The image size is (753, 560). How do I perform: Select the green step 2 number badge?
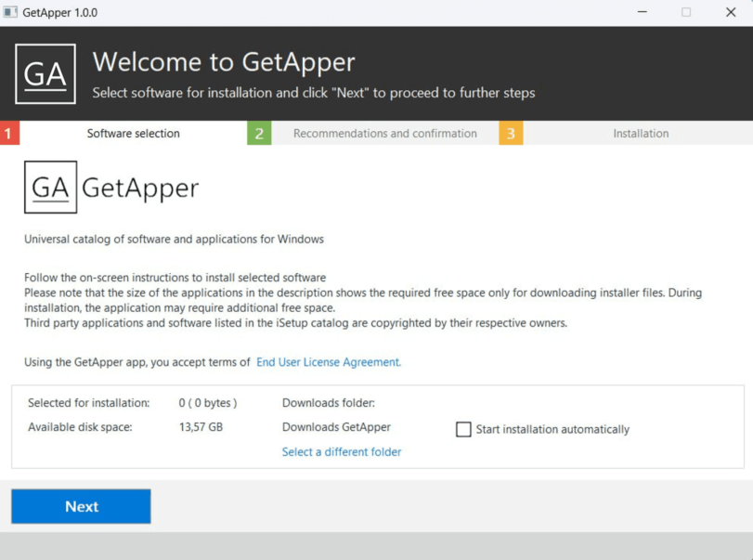[259, 133]
